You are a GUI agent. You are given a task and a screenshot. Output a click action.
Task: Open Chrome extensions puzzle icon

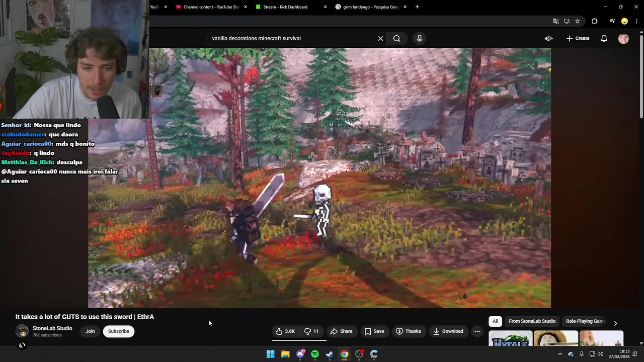[595, 21]
